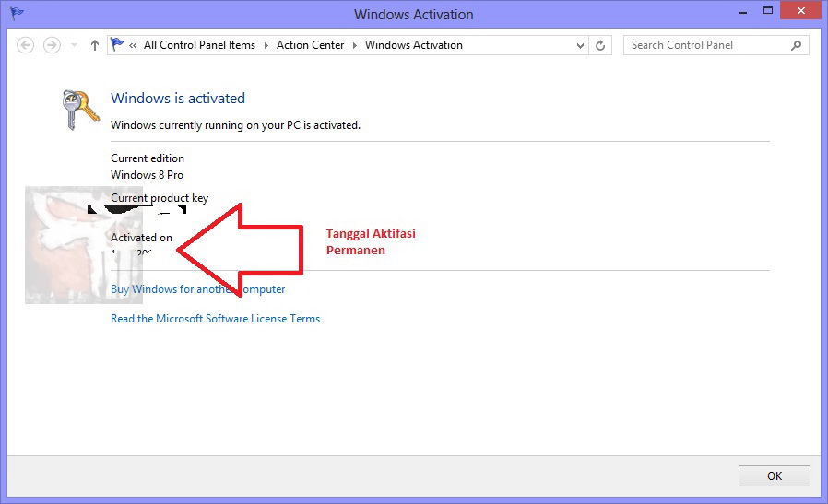
Task: Click the flag icon in the address bar
Action: click(117, 45)
